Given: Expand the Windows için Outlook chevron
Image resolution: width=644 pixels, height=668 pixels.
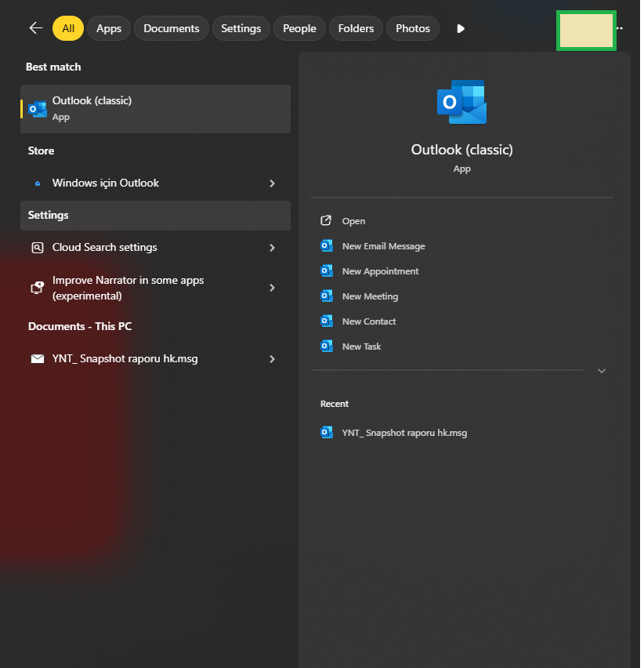Looking at the screenshot, I should coord(273,183).
